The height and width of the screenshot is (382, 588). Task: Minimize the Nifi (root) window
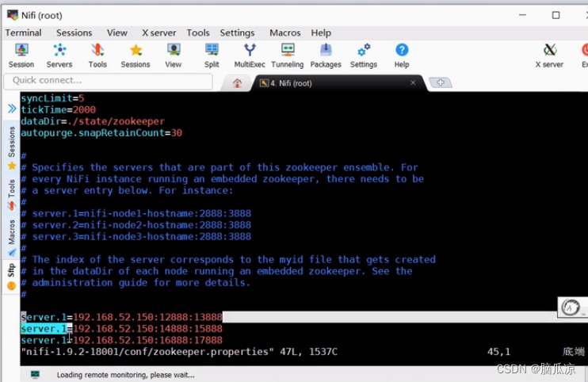click(x=522, y=15)
